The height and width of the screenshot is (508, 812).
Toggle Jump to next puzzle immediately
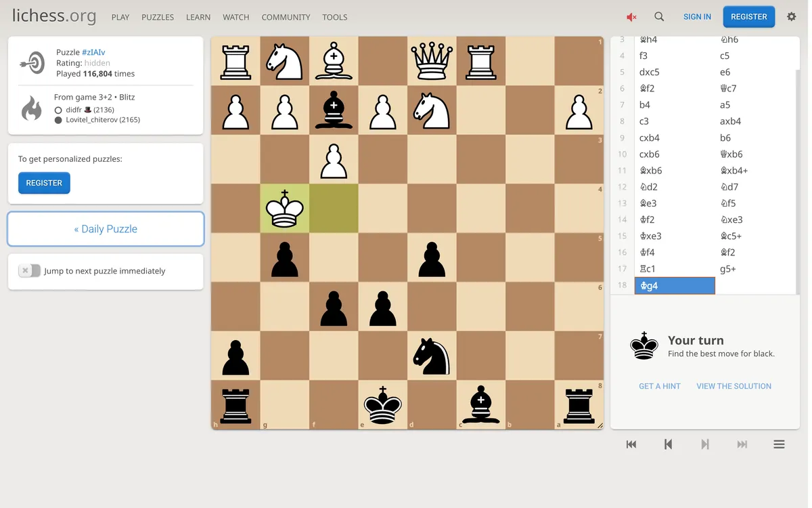coord(29,271)
